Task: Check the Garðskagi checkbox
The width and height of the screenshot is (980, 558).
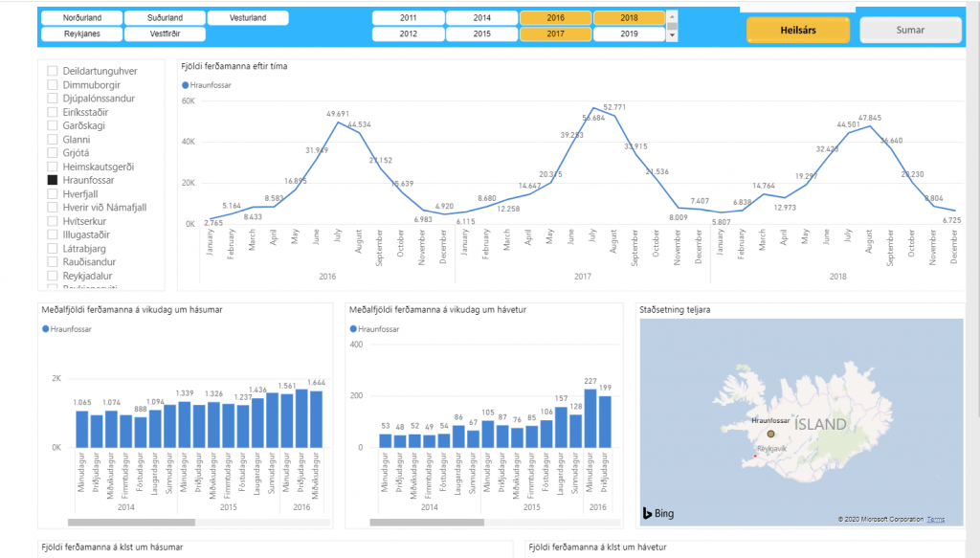Action: [53, 125]
